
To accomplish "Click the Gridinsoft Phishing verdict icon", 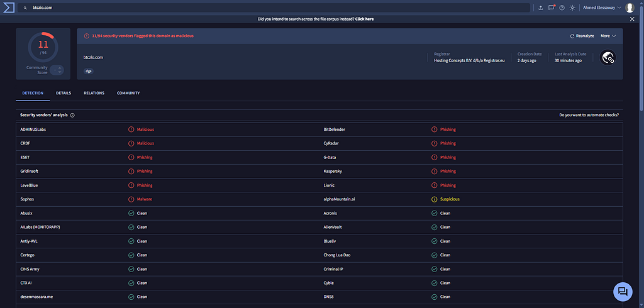I will 131,171.
